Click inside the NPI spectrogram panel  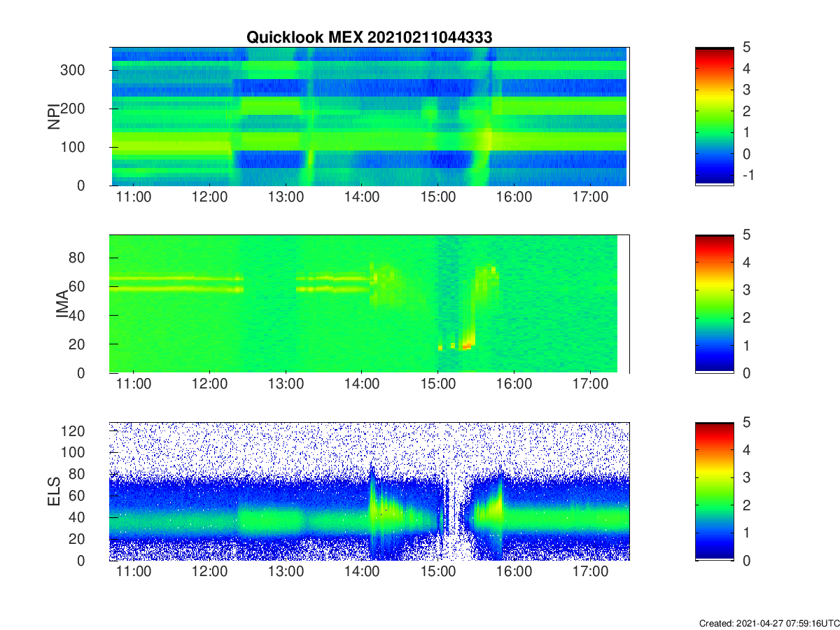click(x=369, y=116)
